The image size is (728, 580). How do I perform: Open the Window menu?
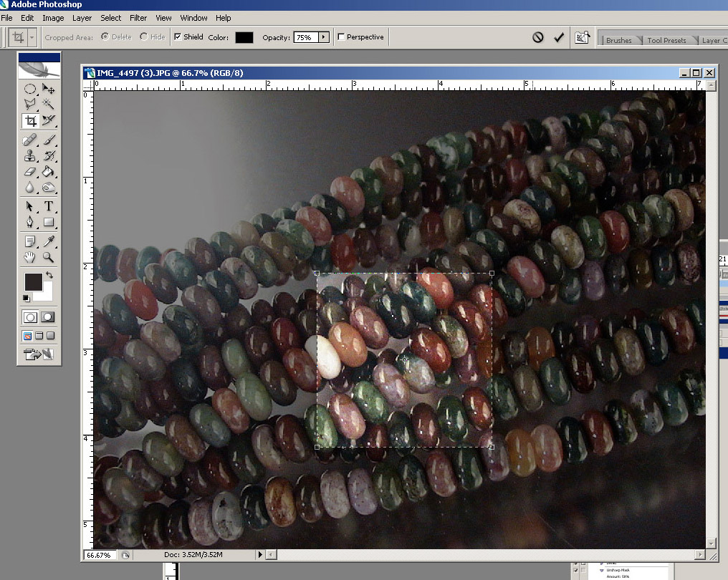[193, 18]
